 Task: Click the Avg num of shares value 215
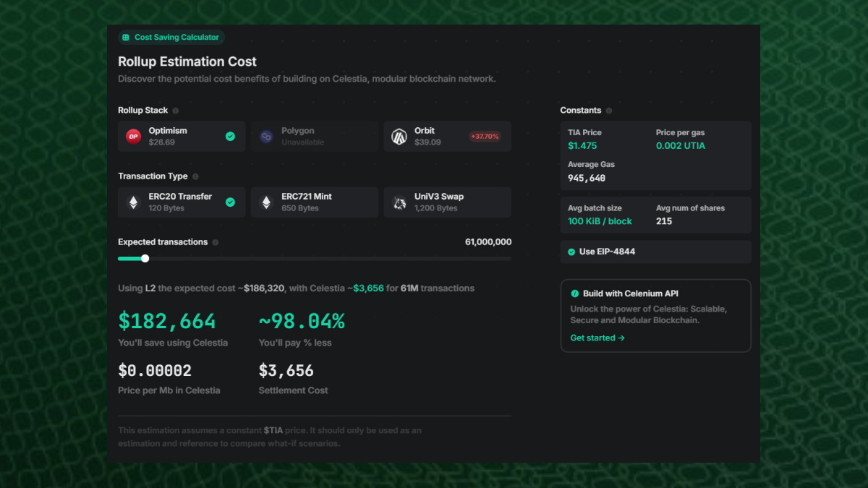(664, 221)
